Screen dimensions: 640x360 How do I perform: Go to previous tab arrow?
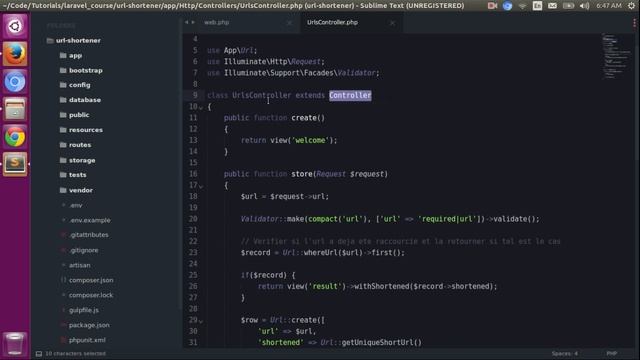[187, 22]
